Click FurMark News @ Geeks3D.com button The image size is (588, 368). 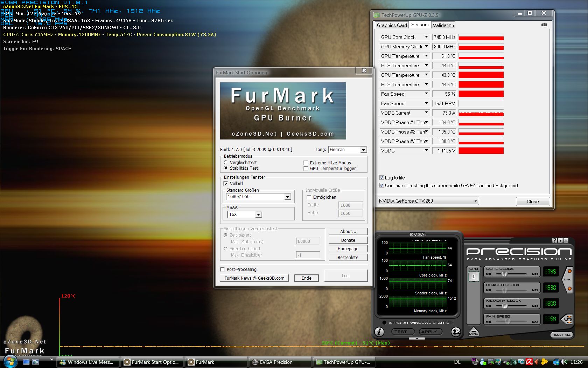click(x=254, y=278)
